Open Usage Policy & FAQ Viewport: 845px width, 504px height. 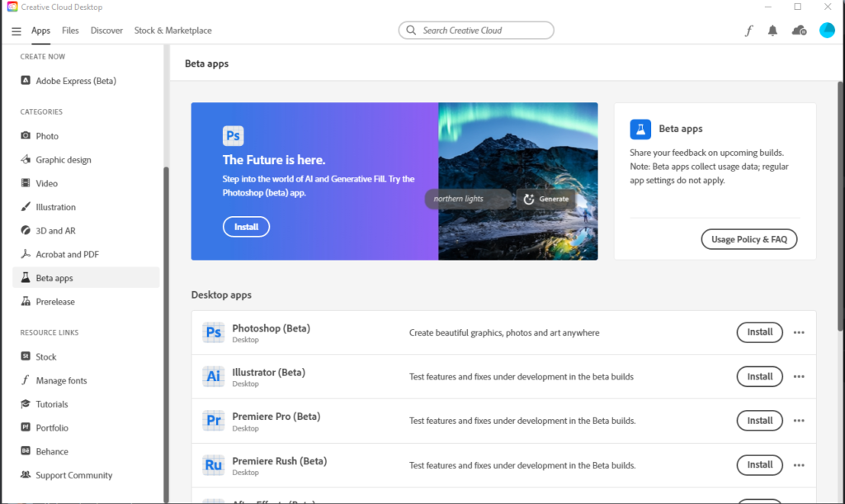[x=748, y=239]
